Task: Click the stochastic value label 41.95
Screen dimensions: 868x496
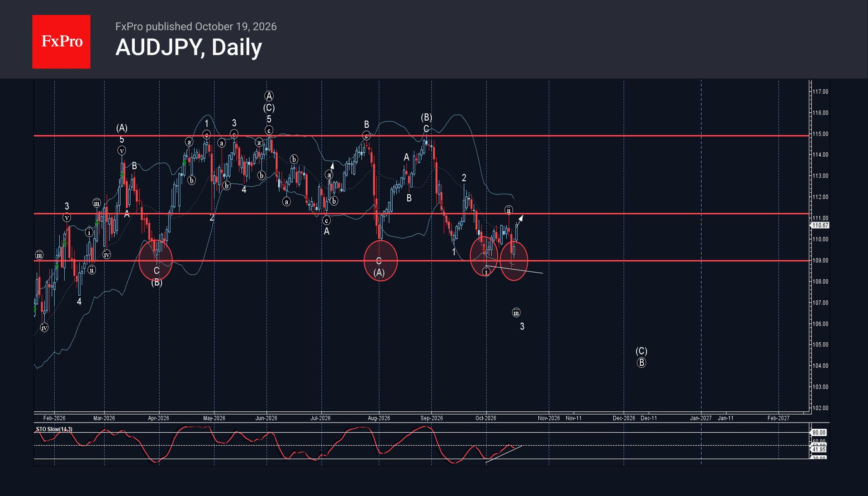Action: [819, 450]
